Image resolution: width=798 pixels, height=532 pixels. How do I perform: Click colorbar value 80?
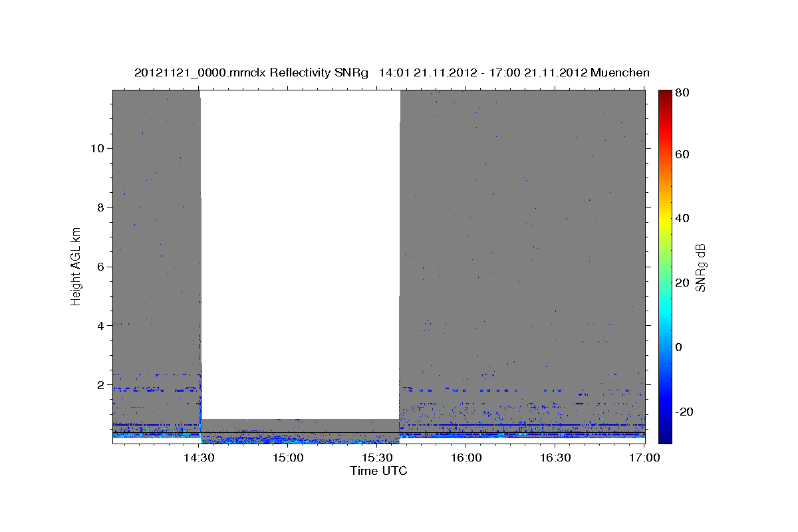point(682,93)
